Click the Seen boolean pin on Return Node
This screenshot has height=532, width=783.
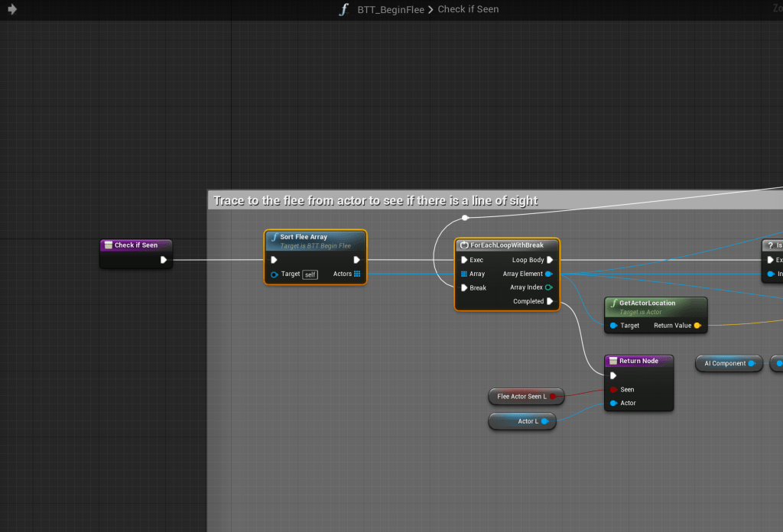(x=613, y=389)
